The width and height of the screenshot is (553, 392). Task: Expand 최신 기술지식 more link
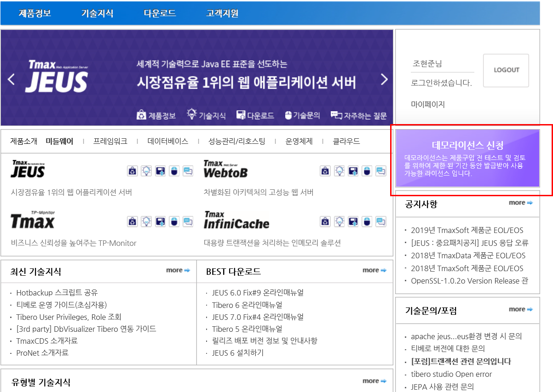(178, 270)
